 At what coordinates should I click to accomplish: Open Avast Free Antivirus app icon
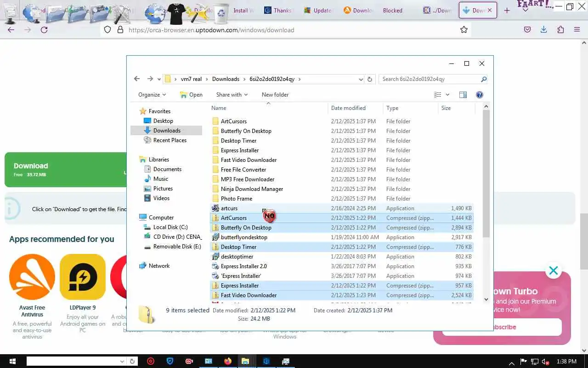(x=32, y=277)
